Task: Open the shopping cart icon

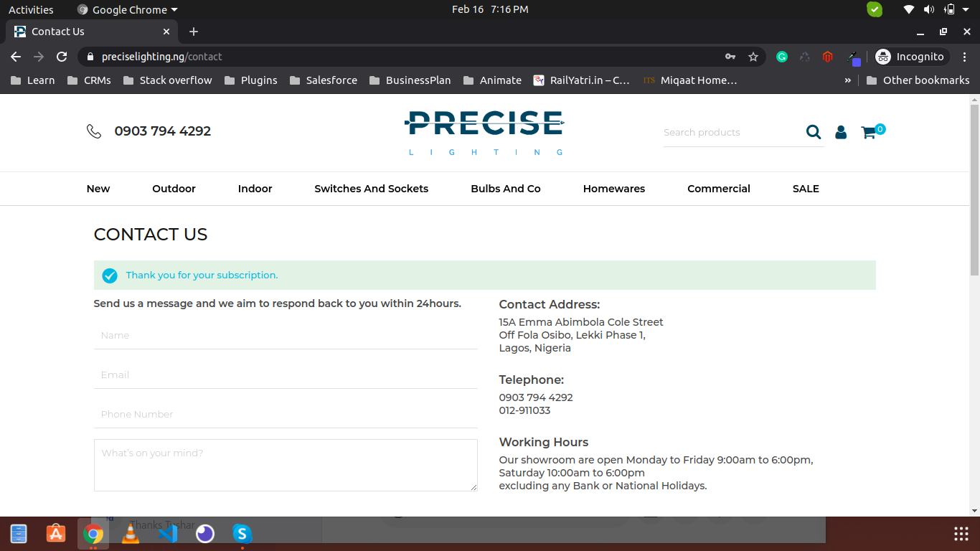Action: pyautogui.click(x=869, y=132)
